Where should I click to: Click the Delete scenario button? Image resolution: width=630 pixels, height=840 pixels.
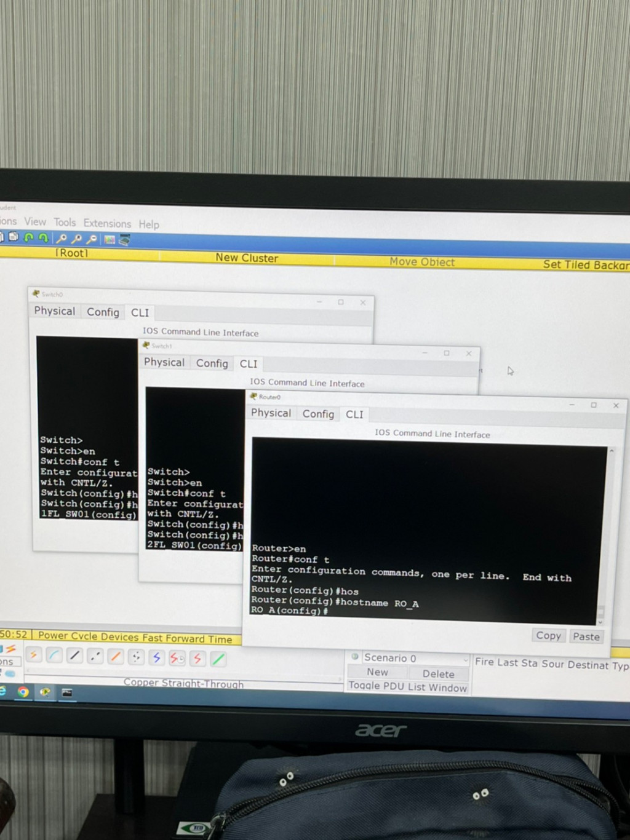point(438,674)
